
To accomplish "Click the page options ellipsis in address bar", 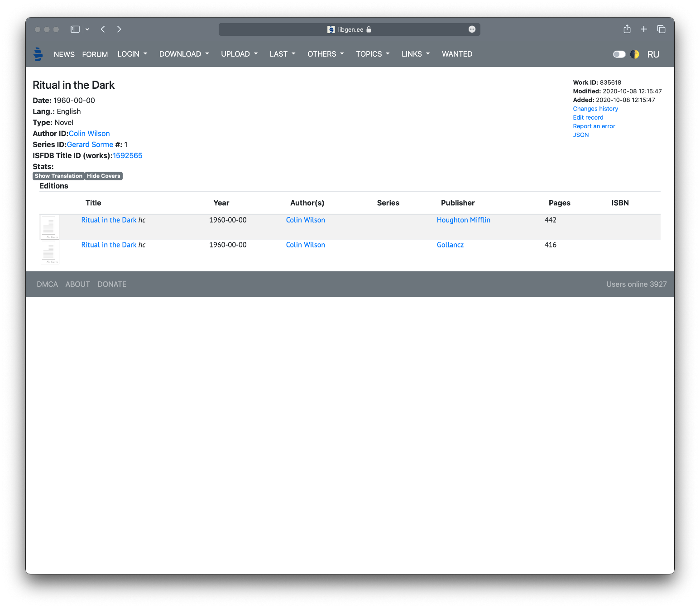I will (472, 29).
